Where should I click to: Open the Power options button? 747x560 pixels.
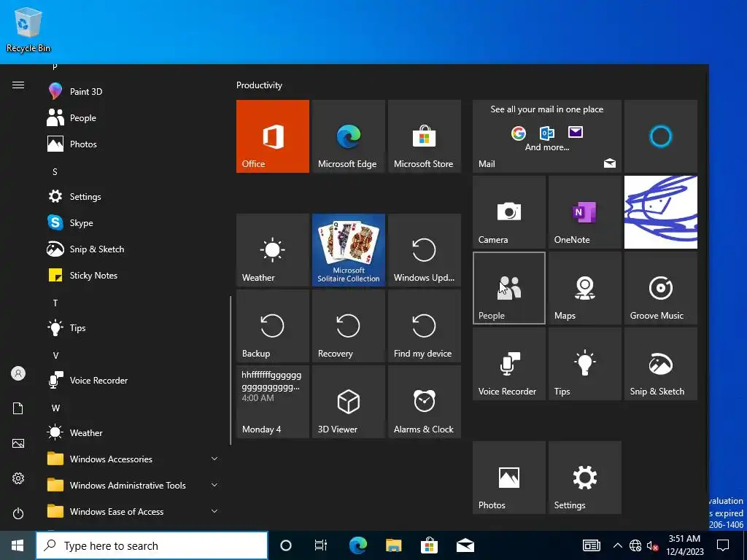pyautogui.click(x=18, y=513)
